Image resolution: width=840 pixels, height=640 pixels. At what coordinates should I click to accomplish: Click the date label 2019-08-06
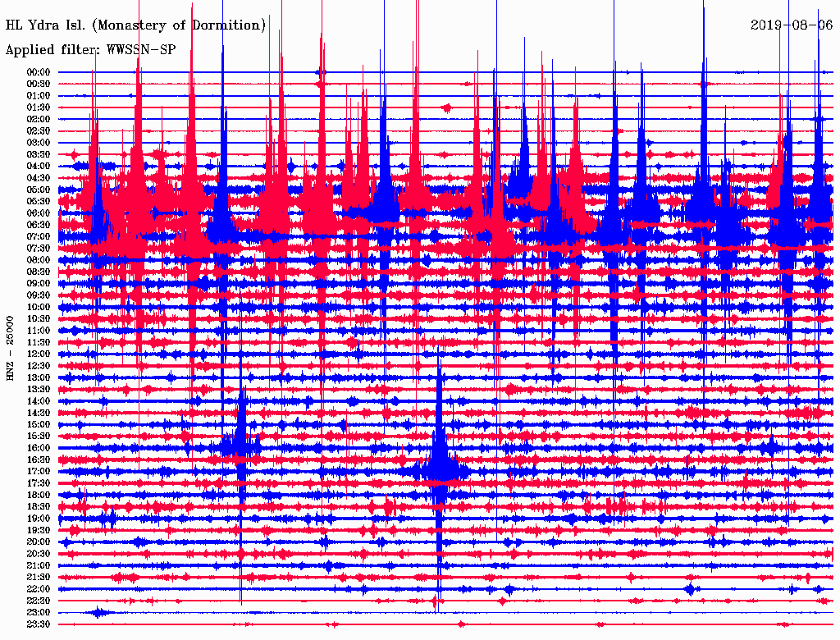792,25
